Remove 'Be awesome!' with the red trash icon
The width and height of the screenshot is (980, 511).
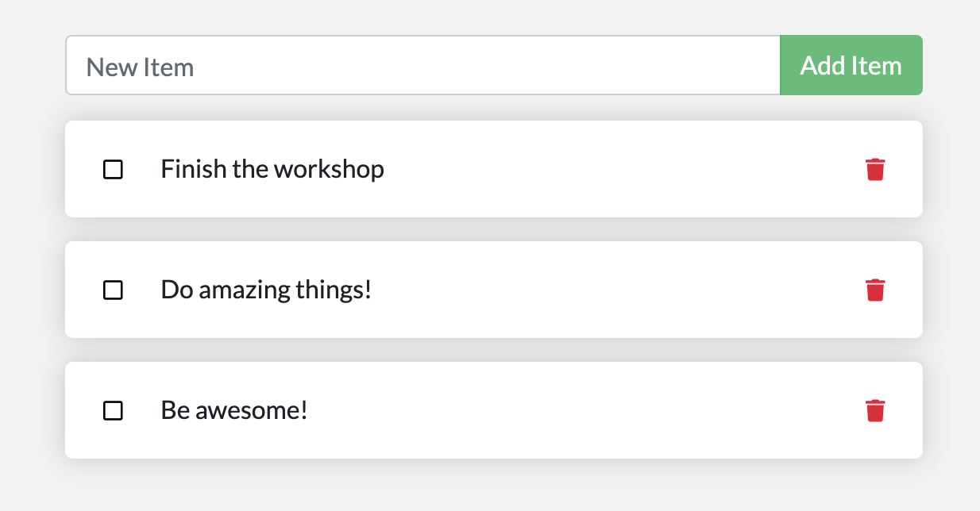(x=875, y=410)
